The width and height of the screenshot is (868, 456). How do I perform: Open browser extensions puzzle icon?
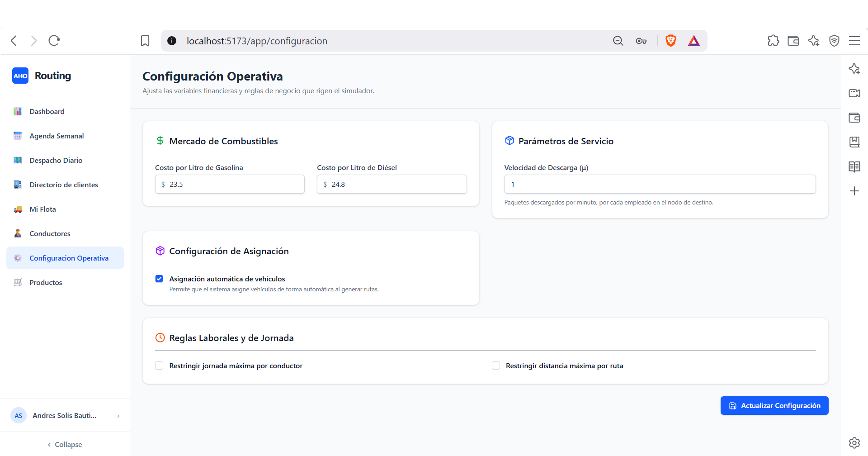774,41
